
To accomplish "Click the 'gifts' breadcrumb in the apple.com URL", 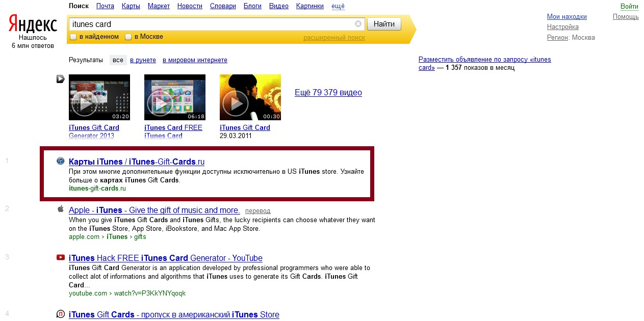I will click(x=140, y=237).
